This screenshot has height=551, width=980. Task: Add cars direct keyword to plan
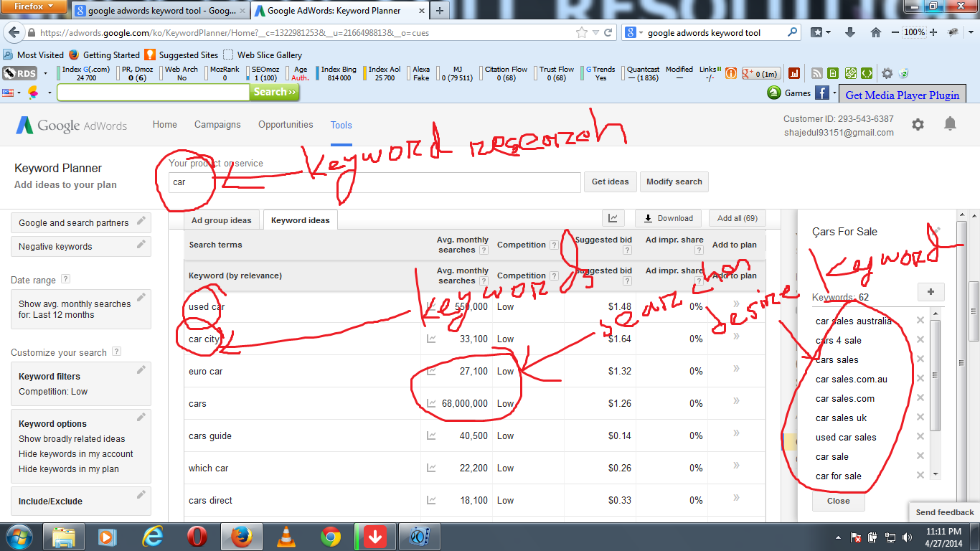coord(736,498)
